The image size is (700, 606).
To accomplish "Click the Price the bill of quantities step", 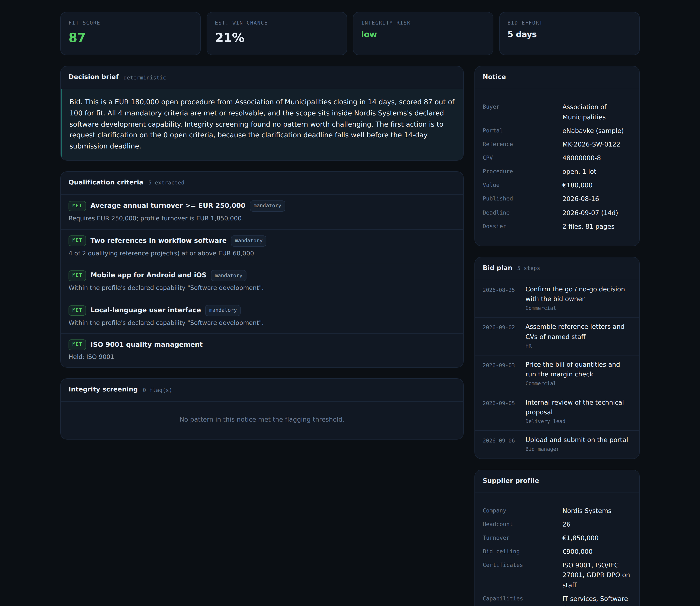I will pyautogui.click(x=557, y=374).
